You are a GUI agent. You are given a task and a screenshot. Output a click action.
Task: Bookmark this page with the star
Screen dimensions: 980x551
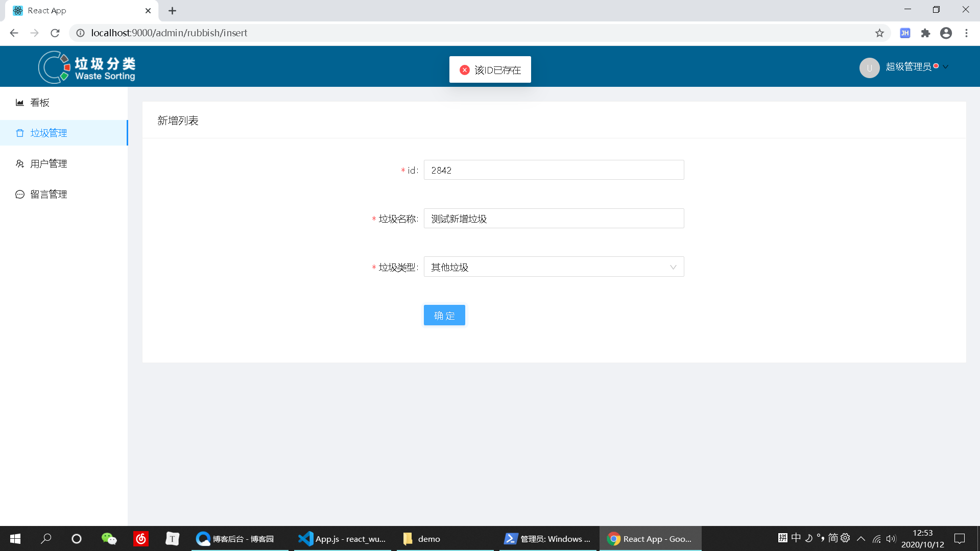879,33
